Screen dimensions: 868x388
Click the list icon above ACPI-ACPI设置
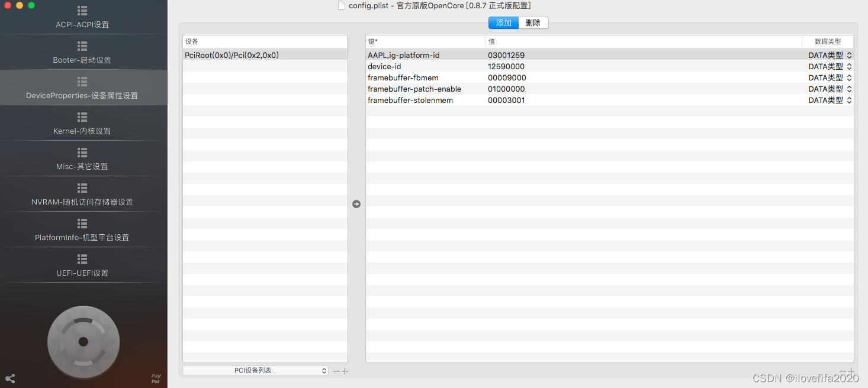pyautogui.click(x=82, y=11)
